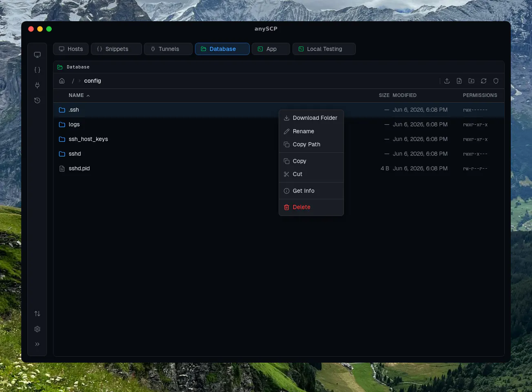Screen dimensions: 532x392
Task: Open Get Info from the context menu
Action: (311, 191)
